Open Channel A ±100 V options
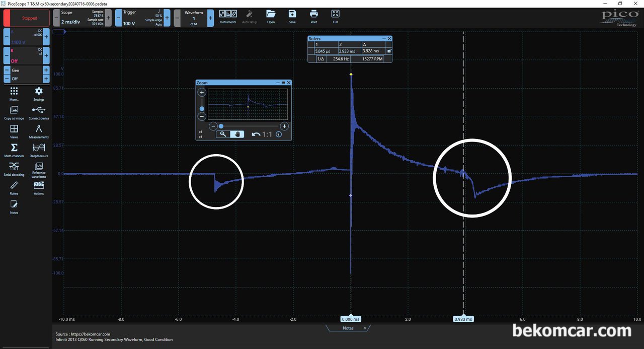 click(27, 37)
